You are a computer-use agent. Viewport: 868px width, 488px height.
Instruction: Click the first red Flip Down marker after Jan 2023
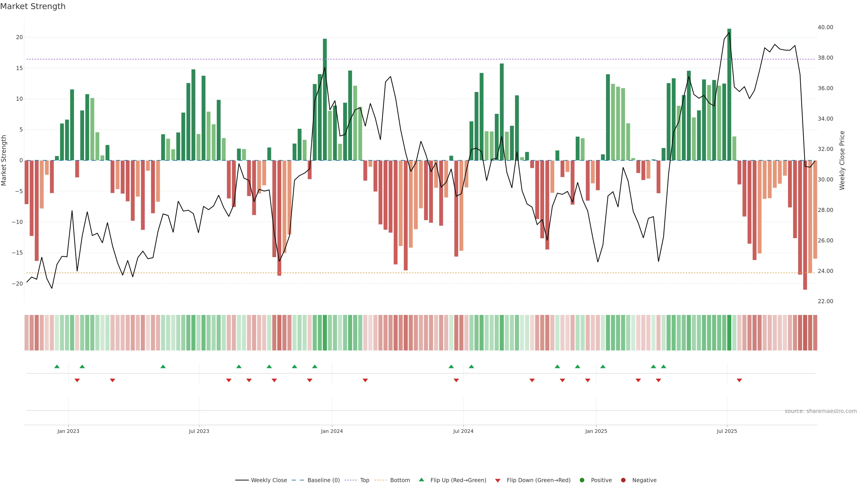[77, 380]
